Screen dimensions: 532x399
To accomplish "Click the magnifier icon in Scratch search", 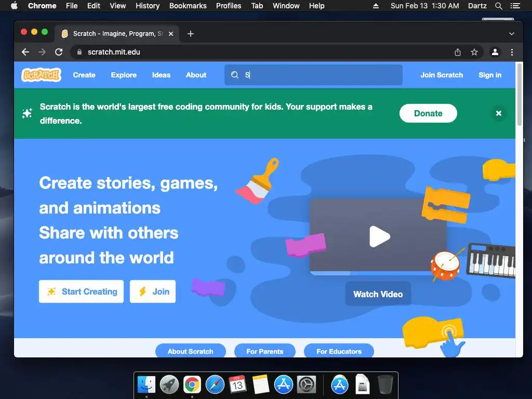I will point(235,75).
